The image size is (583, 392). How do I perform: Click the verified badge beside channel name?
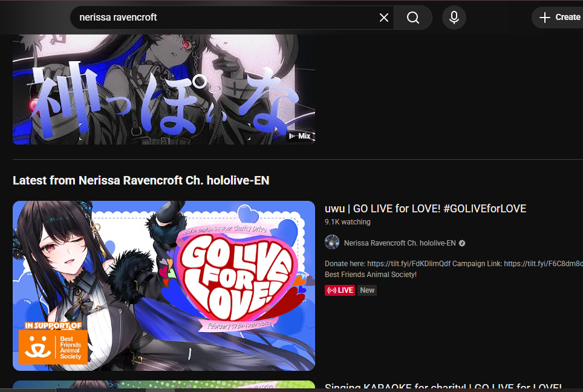pos(462,243)
